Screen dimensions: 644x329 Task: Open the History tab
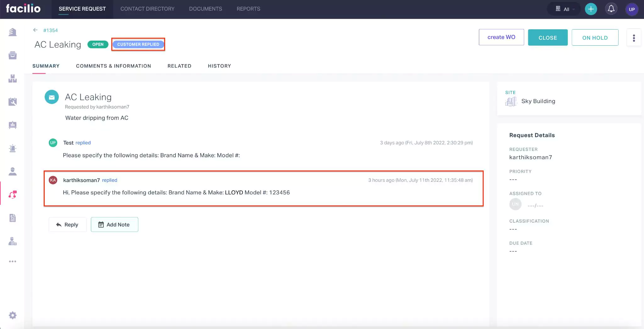[219, 66]
